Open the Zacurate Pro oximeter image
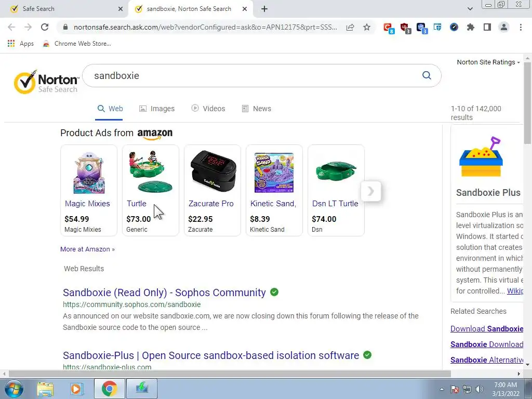This screenshot has height=399, width=532. coord(212,171)
